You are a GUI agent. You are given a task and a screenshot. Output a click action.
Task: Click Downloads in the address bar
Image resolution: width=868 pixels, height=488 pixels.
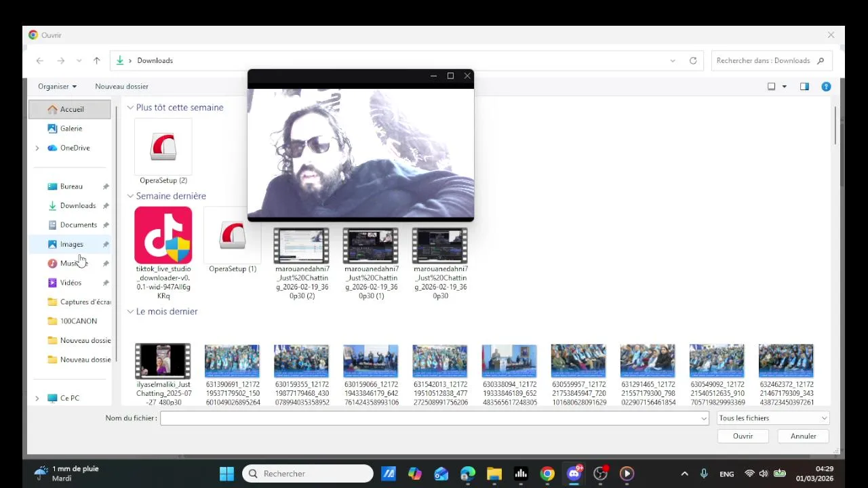coord(155,60)
